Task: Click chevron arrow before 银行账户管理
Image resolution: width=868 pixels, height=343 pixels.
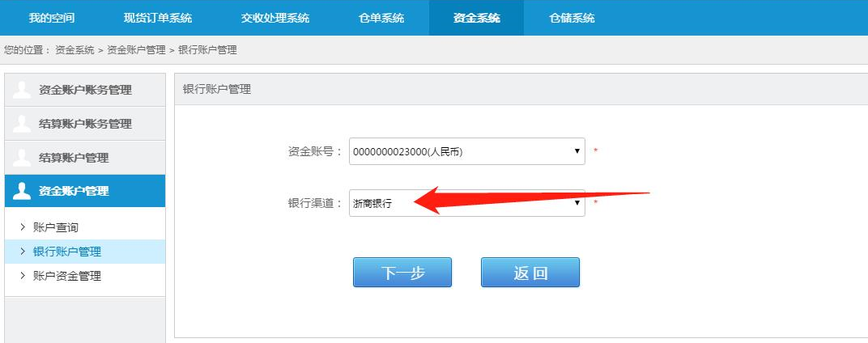Action: pyautogui.click(x=23, y=251)
